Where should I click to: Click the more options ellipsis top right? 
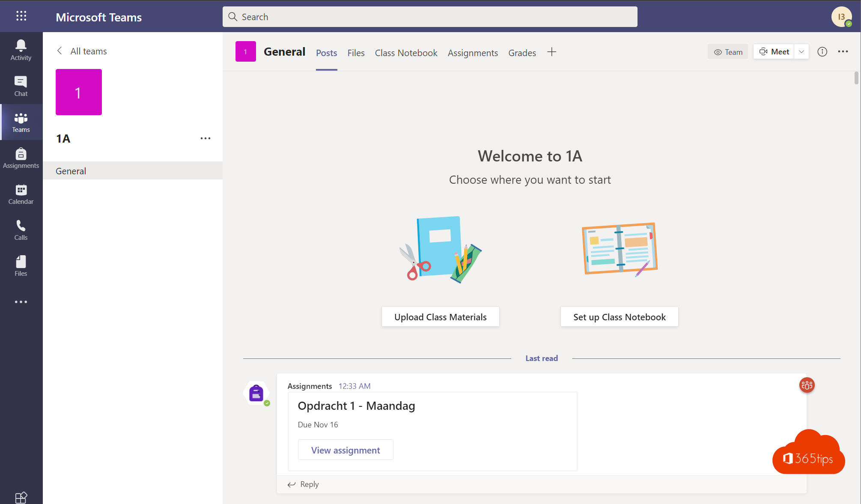click(x=843, y=52)
